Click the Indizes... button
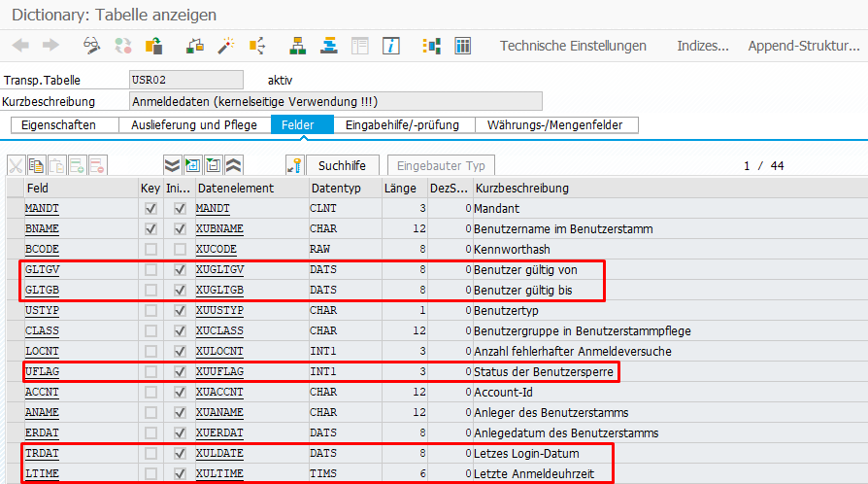 [703, 46]
